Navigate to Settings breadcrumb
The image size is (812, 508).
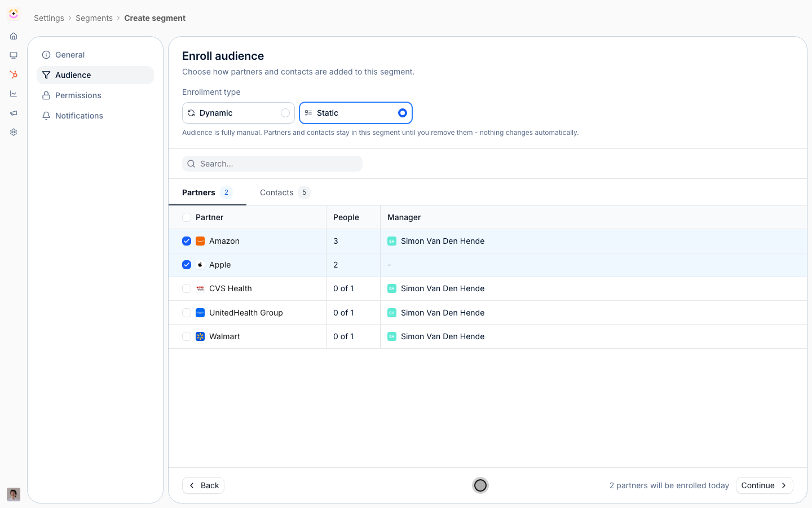point(49,18)
